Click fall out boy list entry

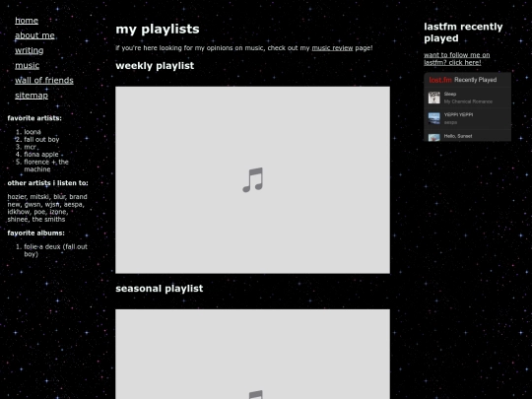[x=41, y=140]
